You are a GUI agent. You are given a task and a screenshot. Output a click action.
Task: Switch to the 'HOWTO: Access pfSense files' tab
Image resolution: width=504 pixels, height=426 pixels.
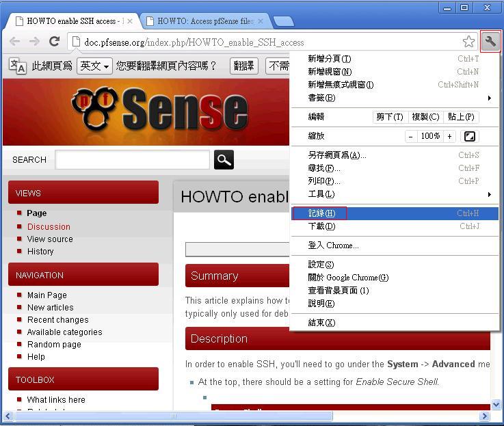pyautogui.click(x=206, y=21)
